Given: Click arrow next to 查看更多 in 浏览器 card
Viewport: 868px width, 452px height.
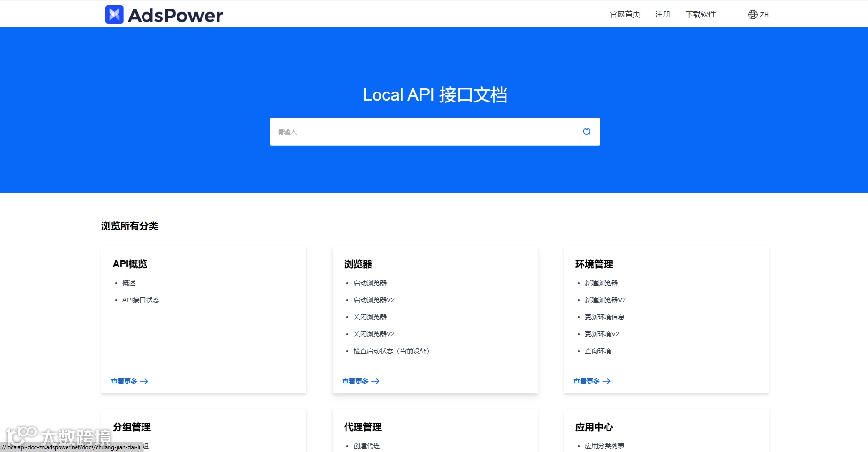Looking at the screenshot, I should (376, 381).
